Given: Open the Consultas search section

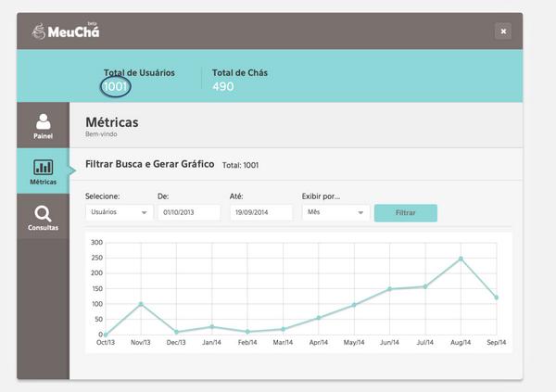Looking at the screenshot, I should (x=43, y=217).
